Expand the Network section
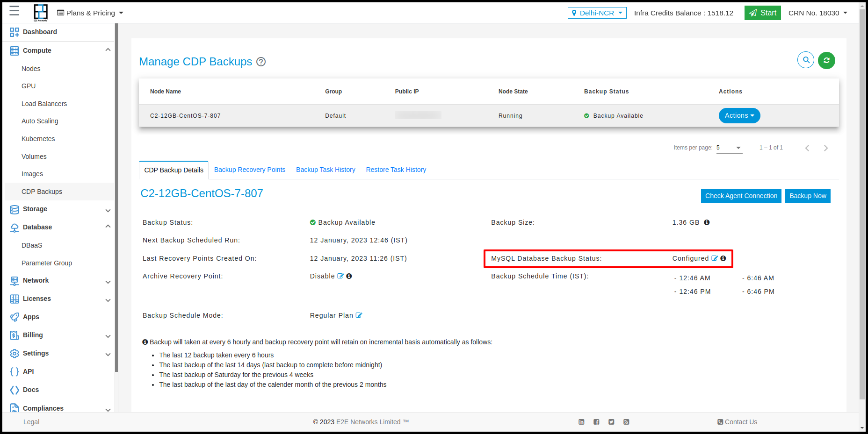 [x=108, y=282]
